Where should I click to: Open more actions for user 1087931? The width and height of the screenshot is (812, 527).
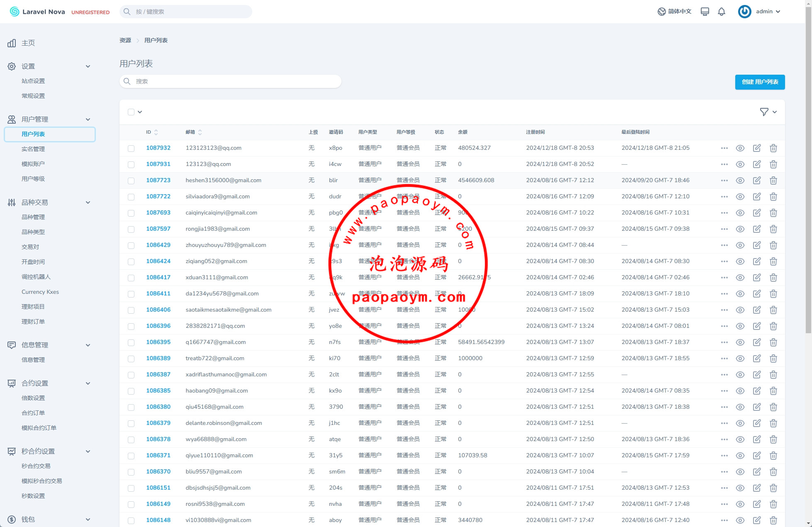(724, 164)
